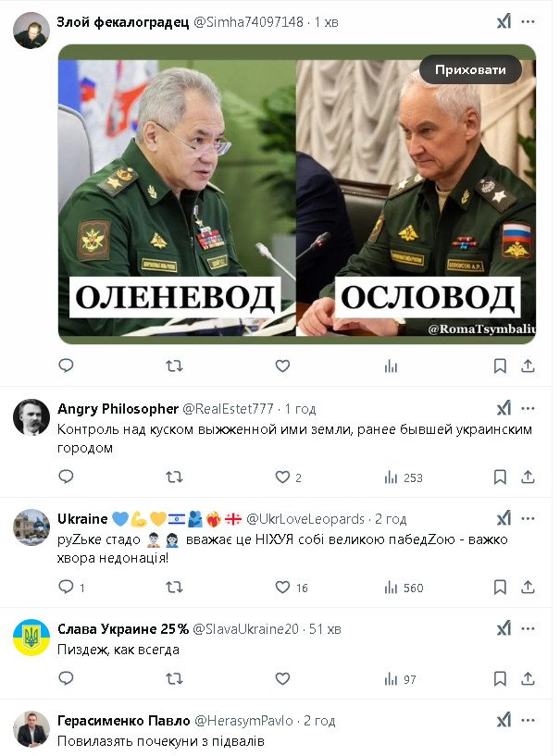This screenshot has width=560, height=756.
Task: Bookmark the top image tweet
Action: [x=500, y=366]
